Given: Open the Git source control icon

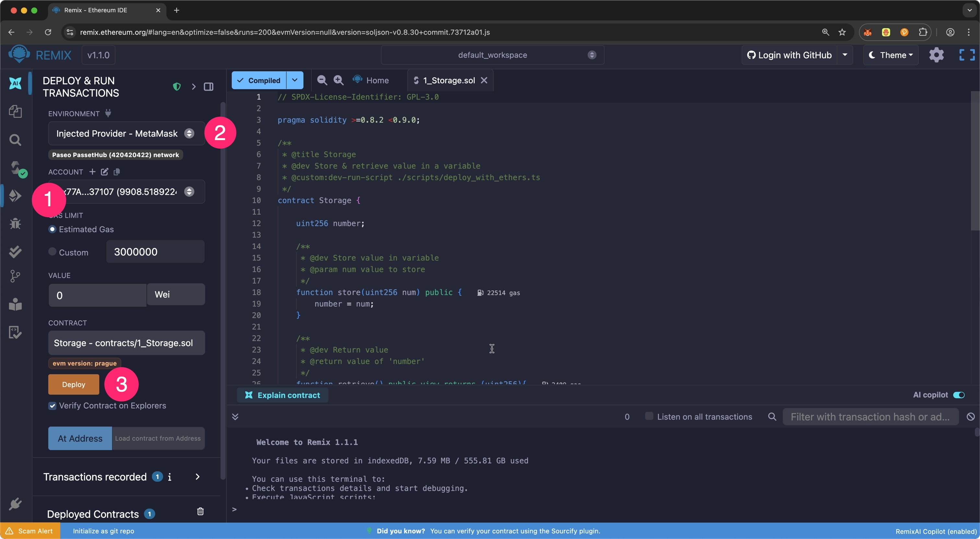Looking at the screenshot, I should 15,276.
